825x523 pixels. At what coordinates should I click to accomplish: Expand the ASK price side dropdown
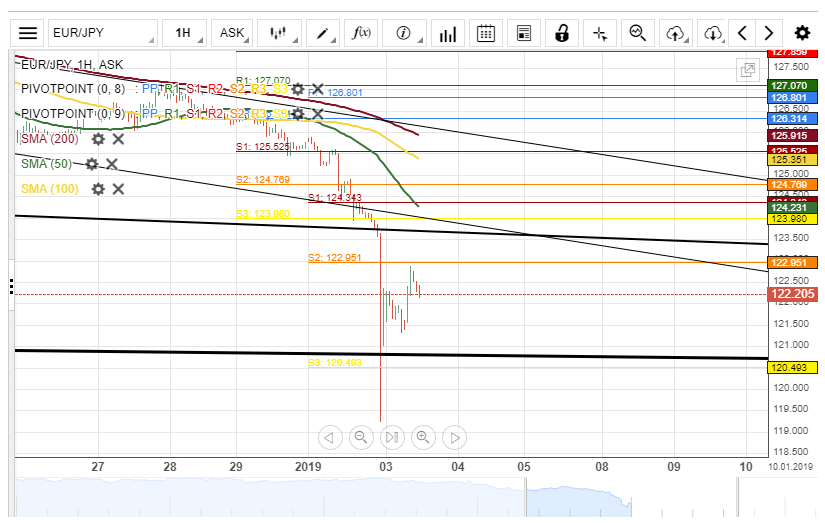(x=234, y=33)
